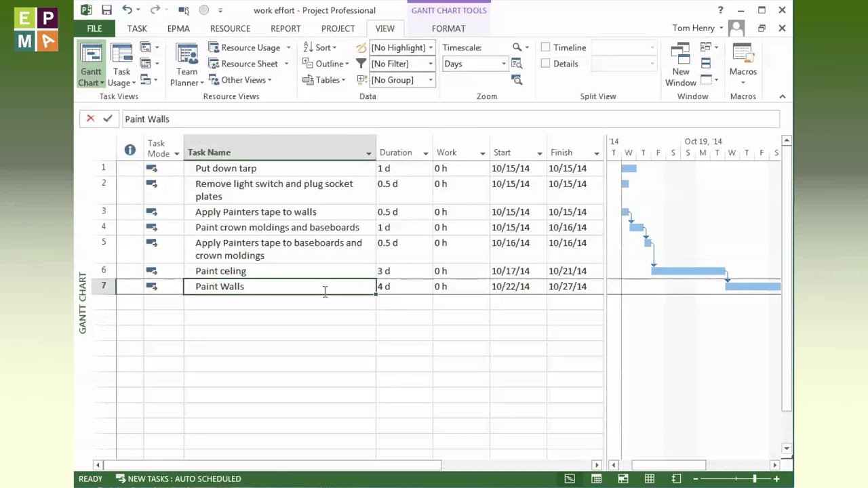Open the Outline dropdown
The width and height of the screenshot is (868, 488).
click(x=325, y=64)
